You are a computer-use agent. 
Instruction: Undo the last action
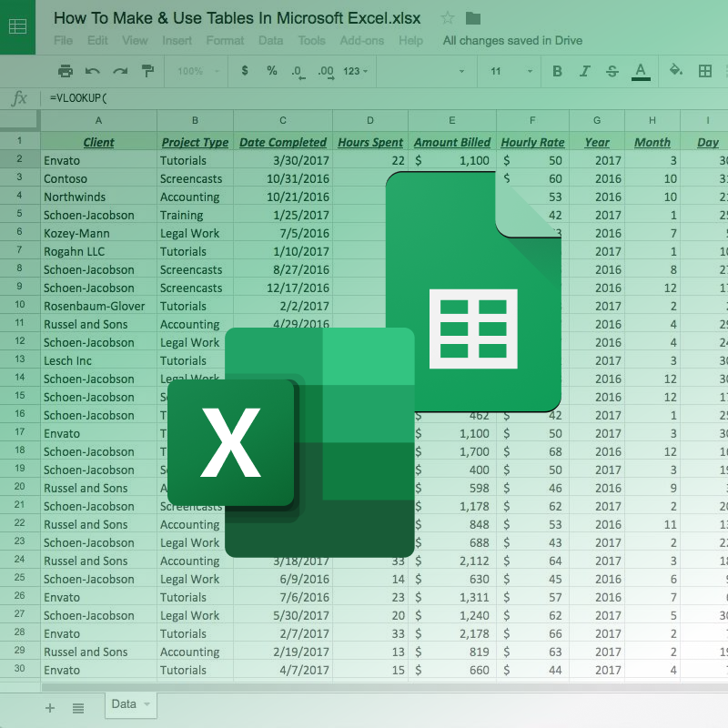point(93,71)
